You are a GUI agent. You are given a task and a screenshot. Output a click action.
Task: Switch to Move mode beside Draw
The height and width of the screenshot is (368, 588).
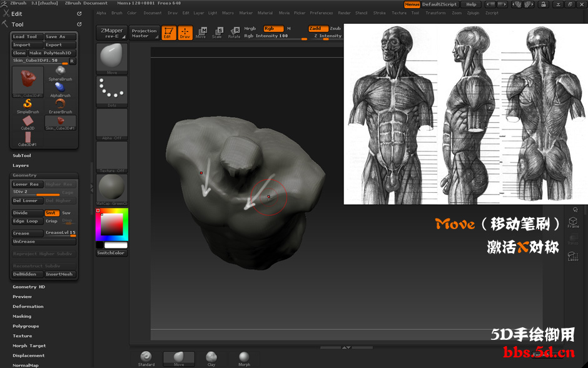point(201,33)
